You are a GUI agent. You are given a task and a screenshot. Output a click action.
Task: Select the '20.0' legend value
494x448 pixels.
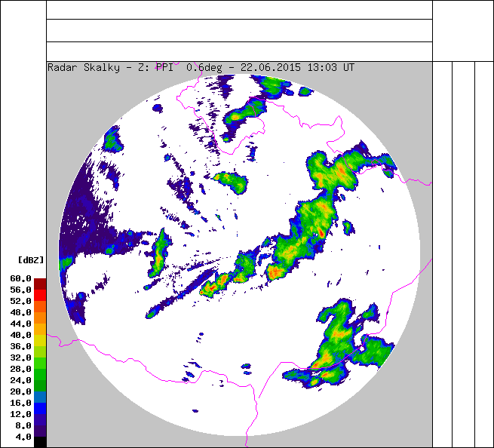pyautogui.click(x=21, y=391)
